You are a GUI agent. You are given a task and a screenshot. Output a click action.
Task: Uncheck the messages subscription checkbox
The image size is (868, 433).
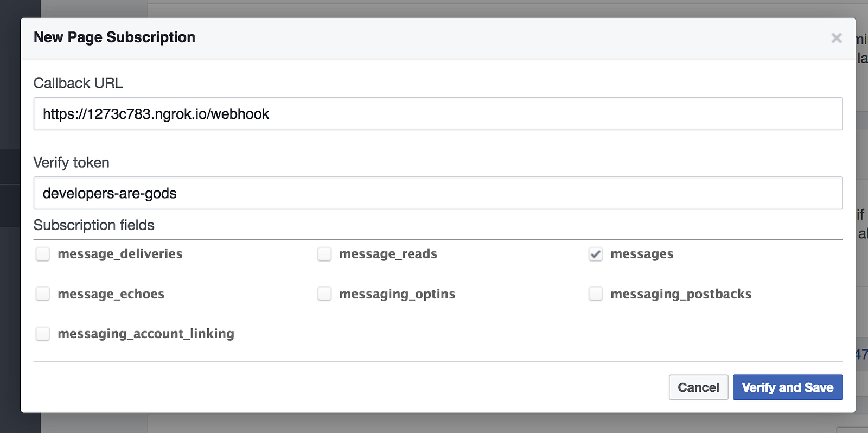pos(596,254)
